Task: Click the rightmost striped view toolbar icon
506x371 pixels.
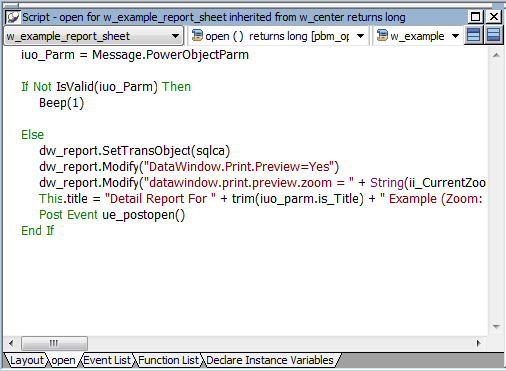Action: (x=493, y=35)
